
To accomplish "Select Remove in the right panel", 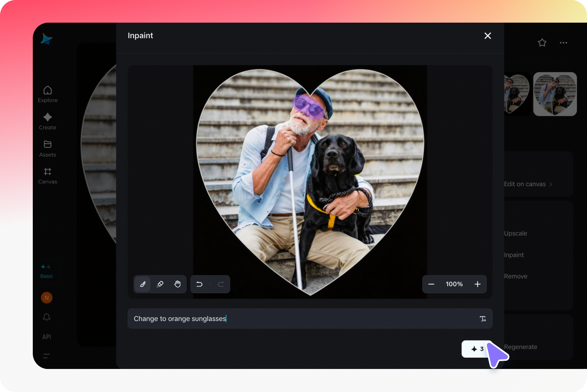I will 516,276.
